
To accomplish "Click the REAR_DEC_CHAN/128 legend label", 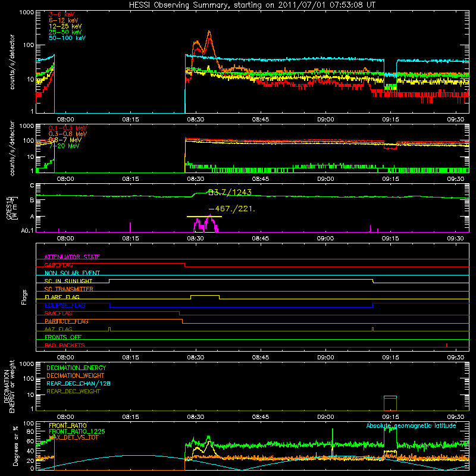I will click(79, 384).
